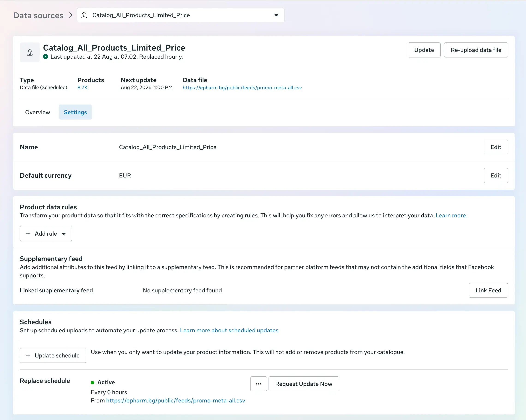Image resolution: width=526 pixels, height=420 pixels.
Task: Click the Active status label
Action: point(106,382)
